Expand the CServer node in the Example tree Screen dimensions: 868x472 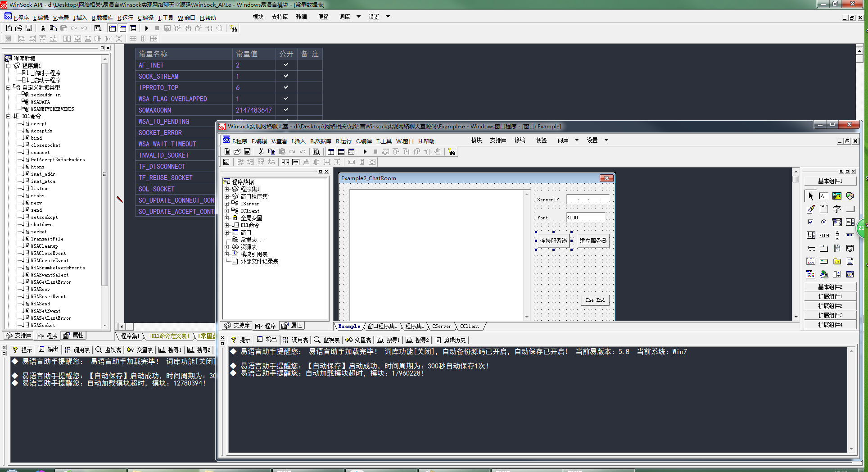click(227, 204)
